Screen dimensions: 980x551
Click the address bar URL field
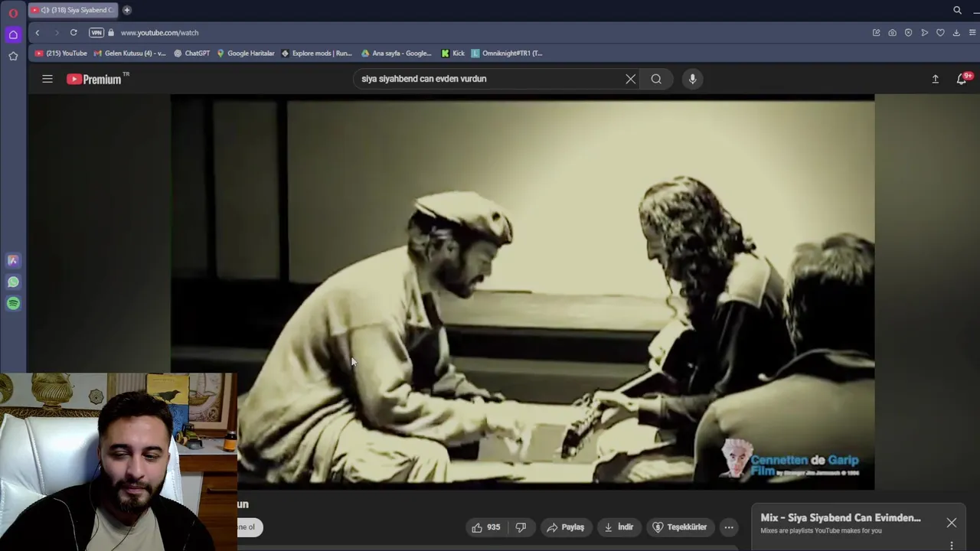pos(159,33)
